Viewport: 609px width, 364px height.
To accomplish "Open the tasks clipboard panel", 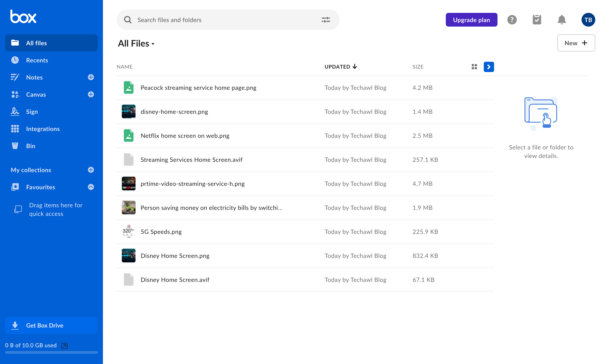I will 537,20.
